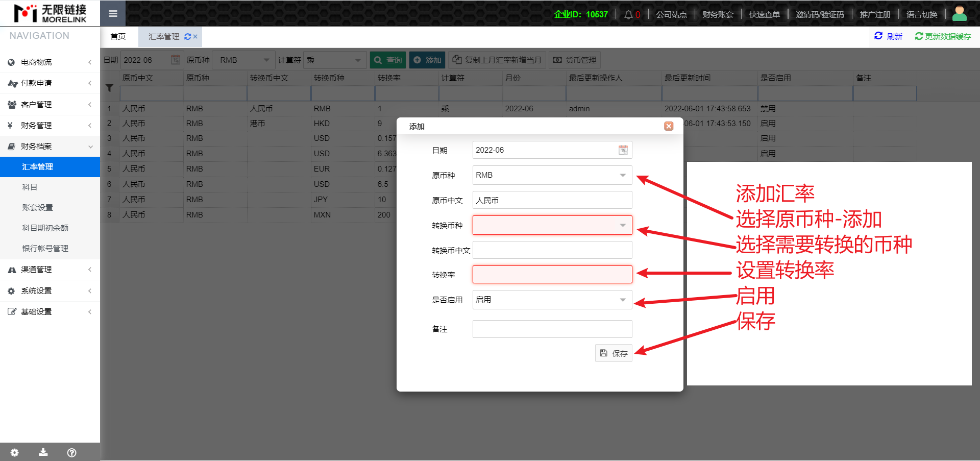Expand the 转换币种 dropdown in the dialog
Viewport: 980px width, 461px height.
[623, 225]
